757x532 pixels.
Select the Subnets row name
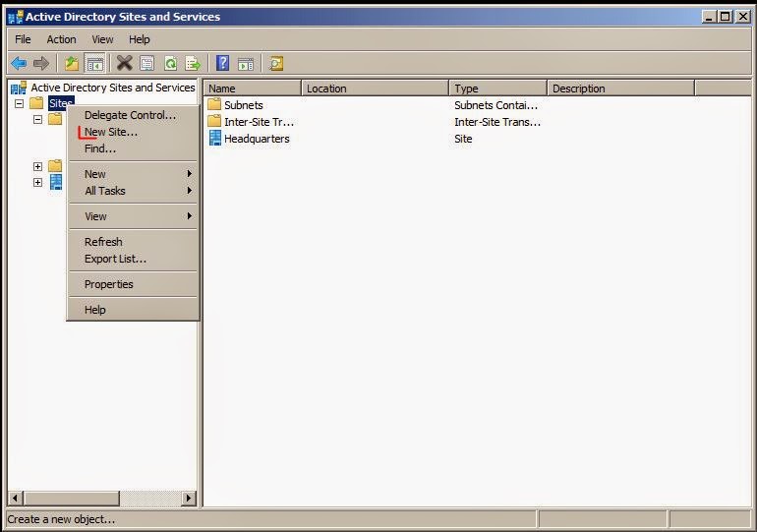coord(244,105)
